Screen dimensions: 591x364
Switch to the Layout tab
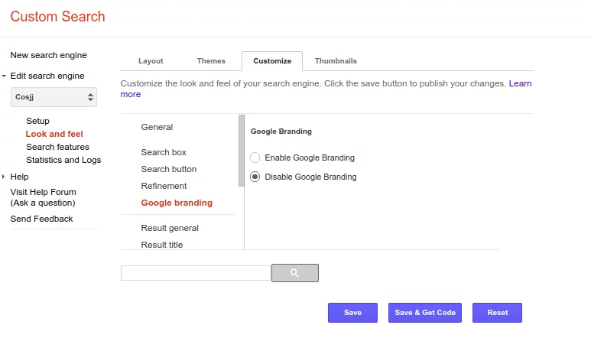(151, 61)
